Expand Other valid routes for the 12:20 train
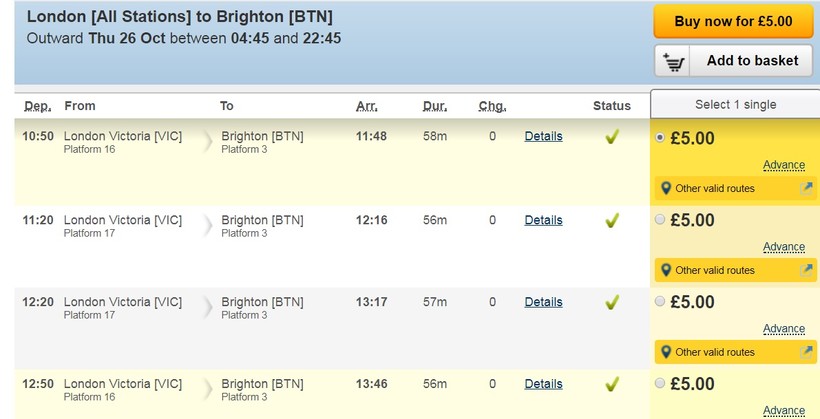Viewport: 820px width, 419px height. click(x=715, y=352)
